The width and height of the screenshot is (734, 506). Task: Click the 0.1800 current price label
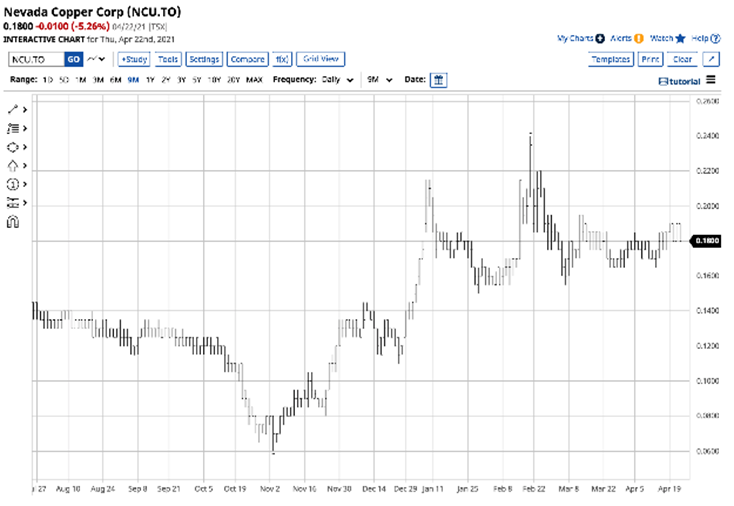[705, 241]
